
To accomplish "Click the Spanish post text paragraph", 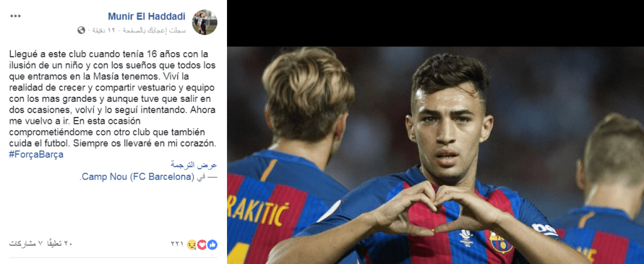I will [x=113, y=99].
